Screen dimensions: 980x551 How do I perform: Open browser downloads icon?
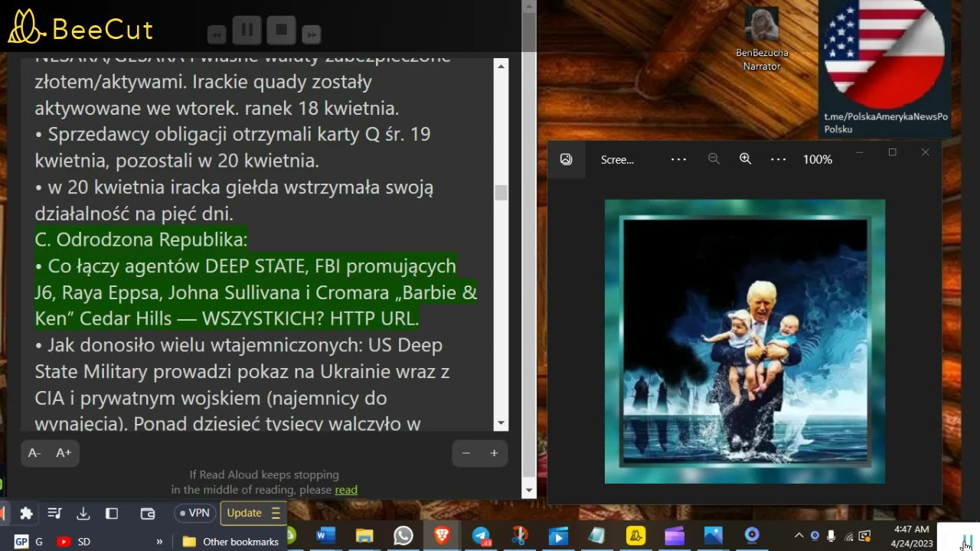[83, 514]
